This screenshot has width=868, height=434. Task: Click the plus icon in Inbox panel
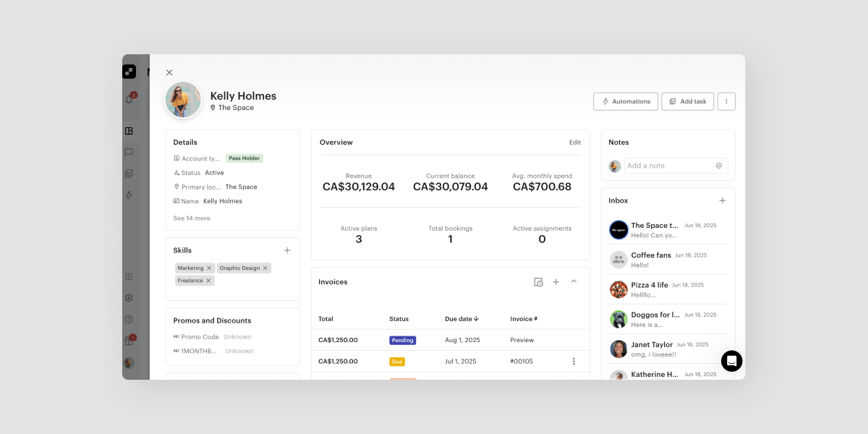(x=722, y=200)
